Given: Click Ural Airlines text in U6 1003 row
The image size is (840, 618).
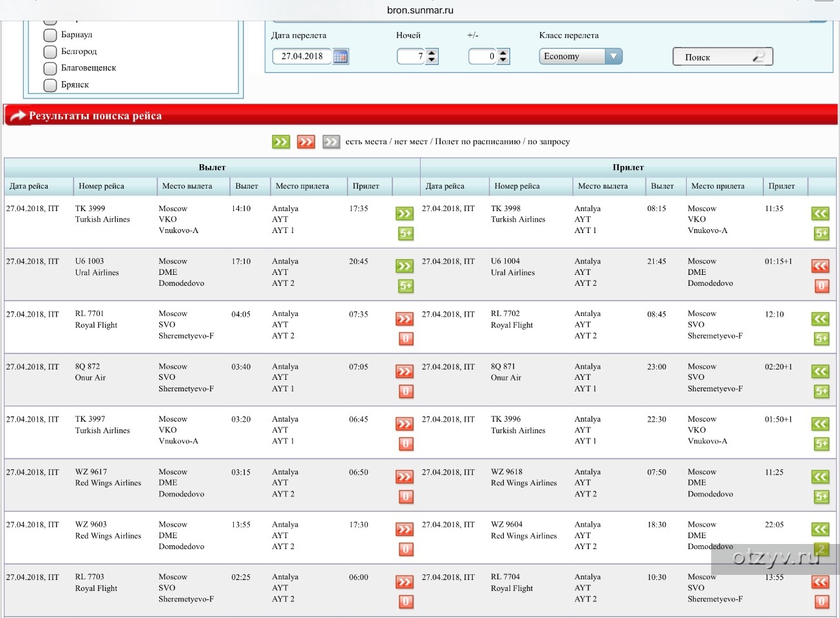Looking at the screenshot, I should (97, 273).
